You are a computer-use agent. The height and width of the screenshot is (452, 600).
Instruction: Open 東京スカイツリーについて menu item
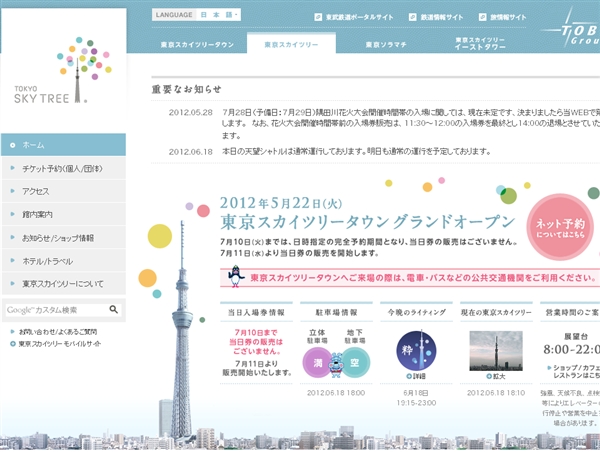64,284
